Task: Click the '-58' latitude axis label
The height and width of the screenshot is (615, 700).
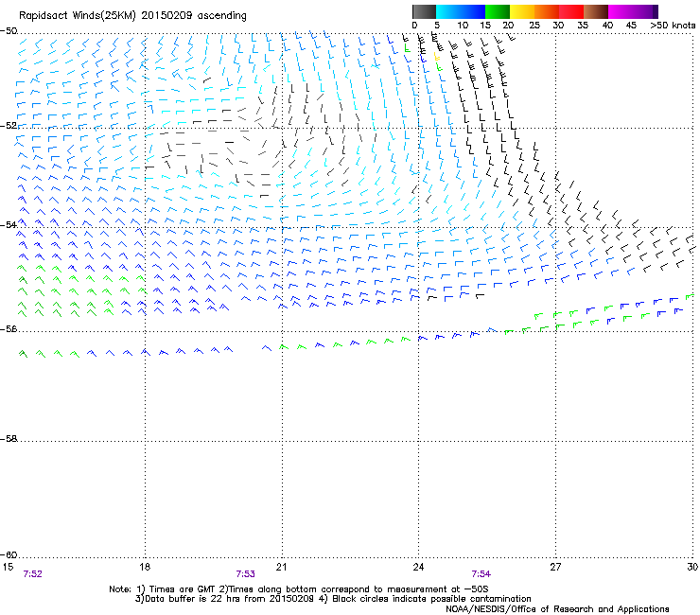Action: 9,439
